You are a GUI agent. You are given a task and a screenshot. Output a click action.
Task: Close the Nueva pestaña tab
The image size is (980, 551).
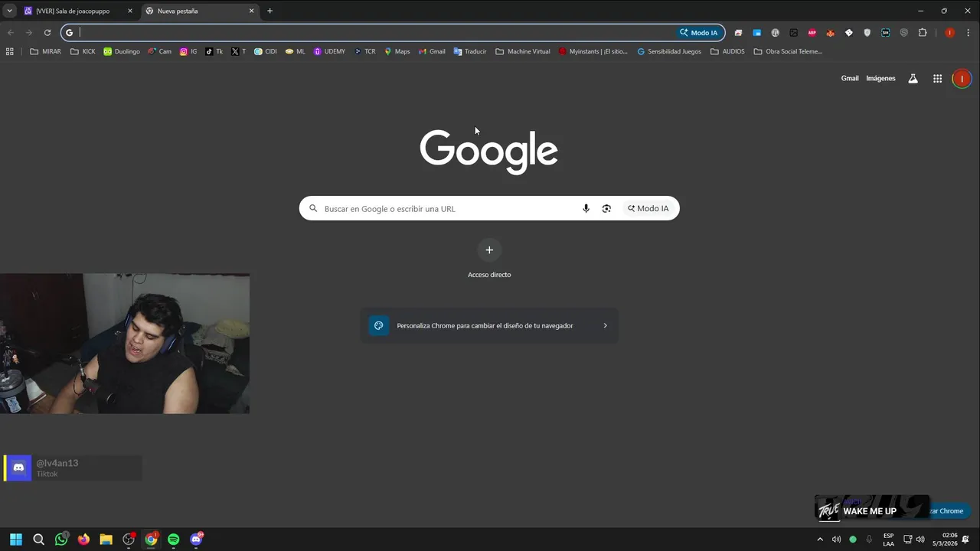(x=251, y=11)
